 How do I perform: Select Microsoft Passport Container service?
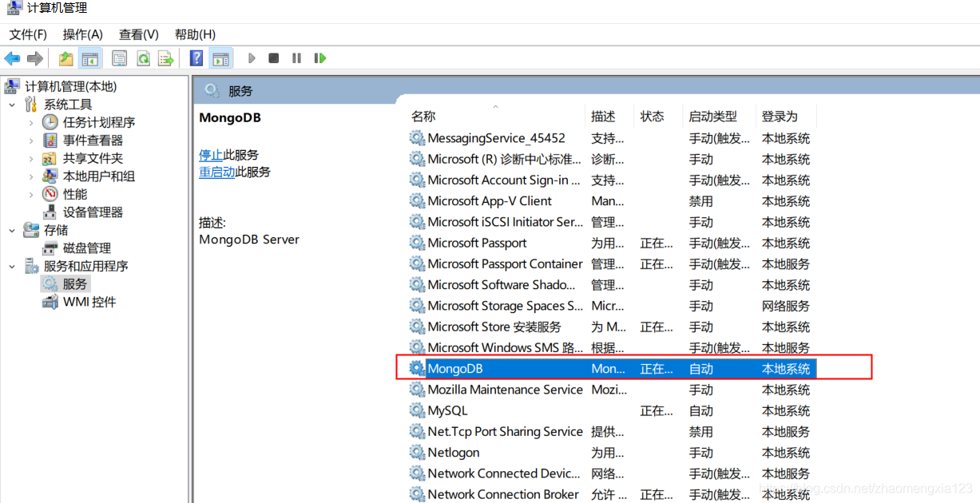[613, 264]
